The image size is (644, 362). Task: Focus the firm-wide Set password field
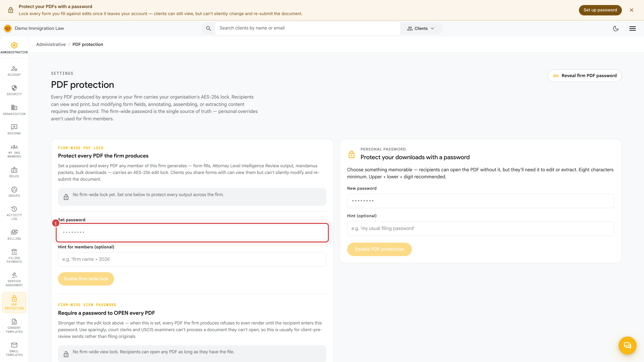192,232
